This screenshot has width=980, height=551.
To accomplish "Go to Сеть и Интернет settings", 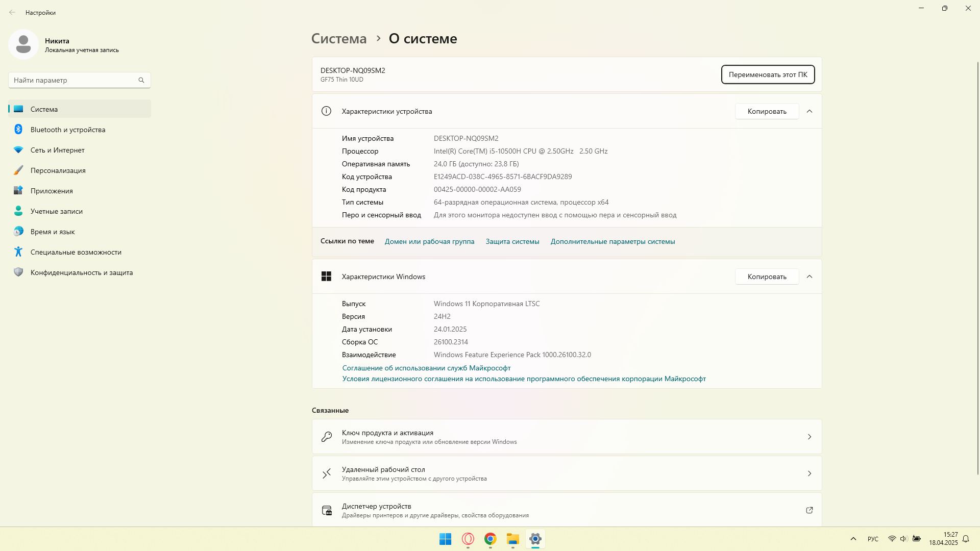I will pyautogui.click(x=80, y=150).
